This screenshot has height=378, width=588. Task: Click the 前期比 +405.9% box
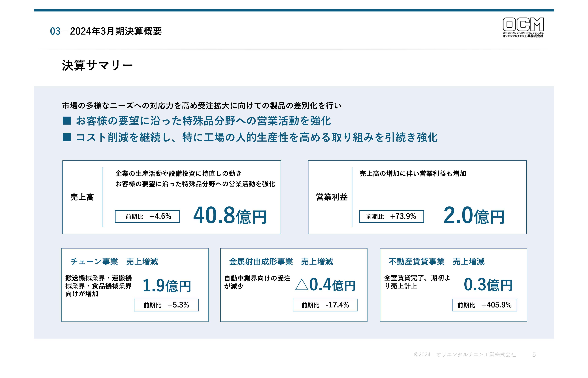click(485, 305)
